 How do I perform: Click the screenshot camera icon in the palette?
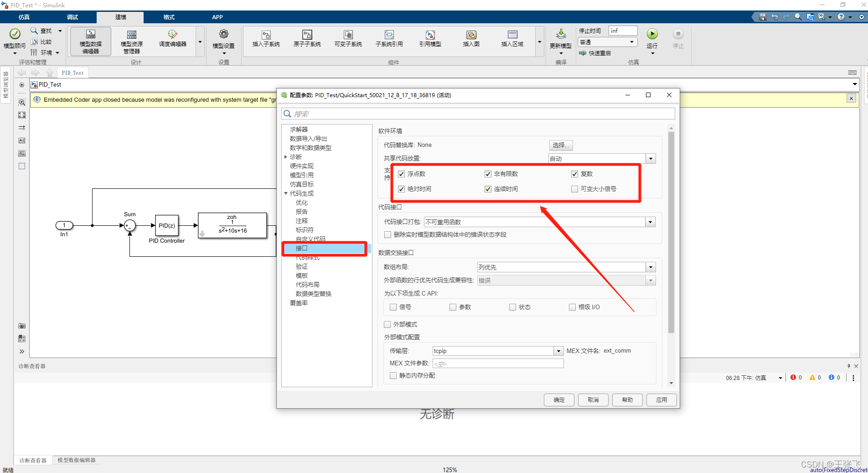click(22, 326)
